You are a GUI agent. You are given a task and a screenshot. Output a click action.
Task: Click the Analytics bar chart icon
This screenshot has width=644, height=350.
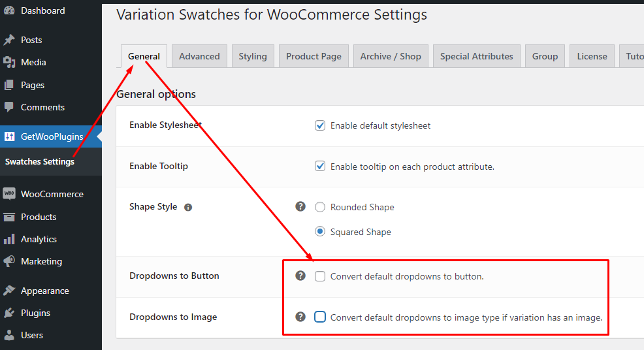point(9,239)
